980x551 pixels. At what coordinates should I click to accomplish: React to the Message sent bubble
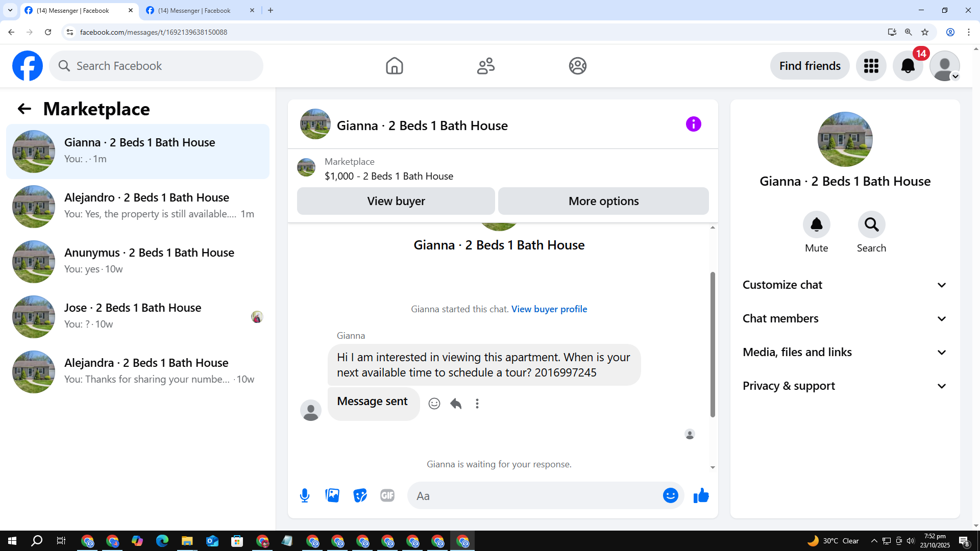434,404
